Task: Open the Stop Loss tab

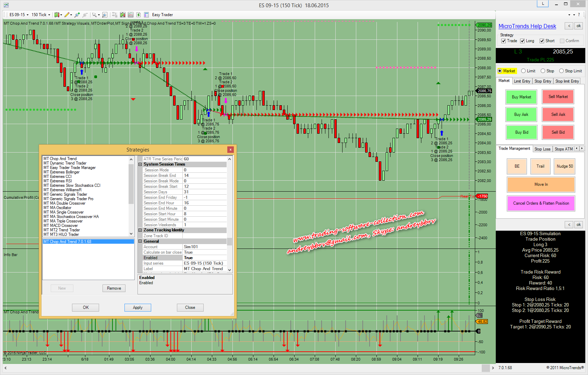Action: point(542,149)
